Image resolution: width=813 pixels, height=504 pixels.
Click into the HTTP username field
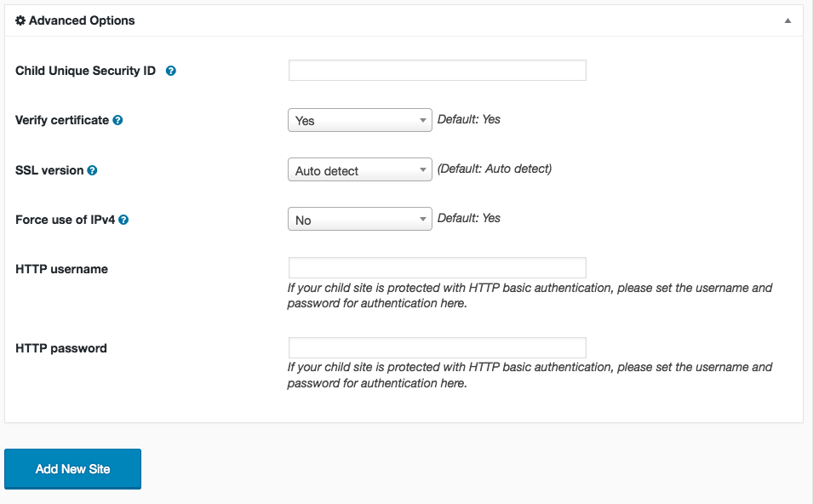tap(437, 268)
